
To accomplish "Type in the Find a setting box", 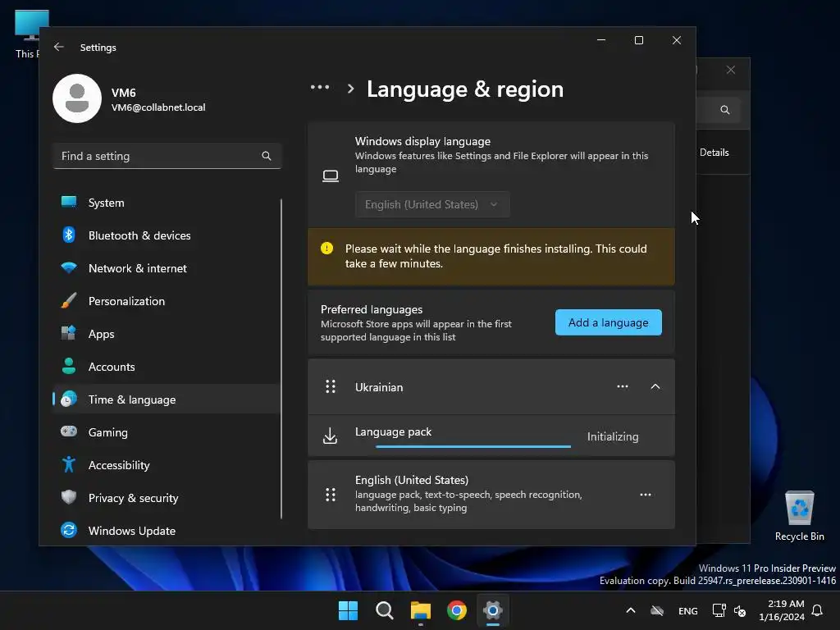I will point(167,156).
